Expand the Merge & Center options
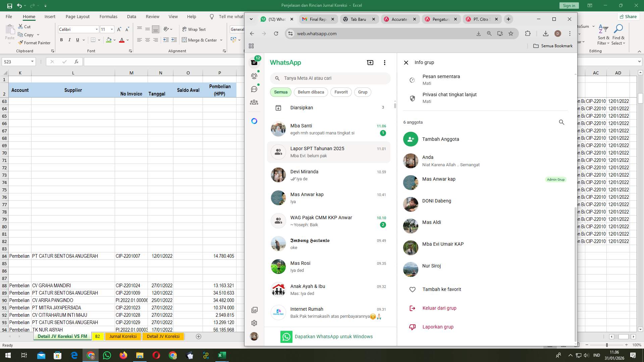The height and width of the screenshot is (362, 644). click(x=221, y=40)
